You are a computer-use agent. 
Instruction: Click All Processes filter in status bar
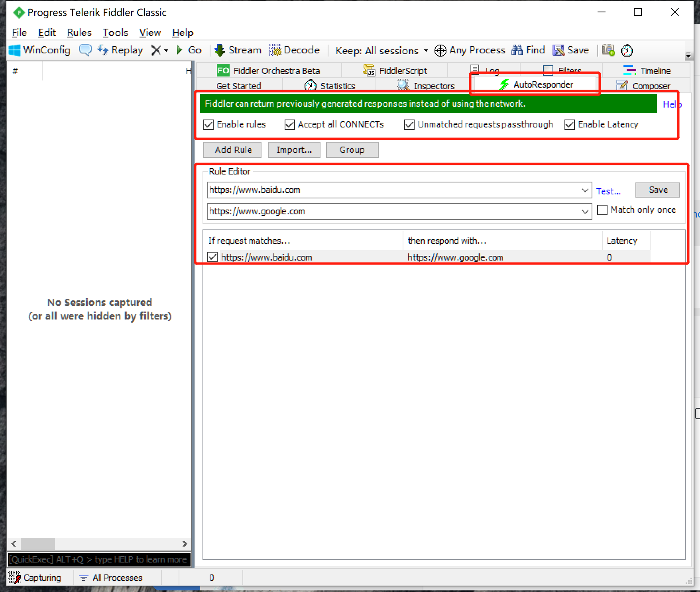pos(111,578)
